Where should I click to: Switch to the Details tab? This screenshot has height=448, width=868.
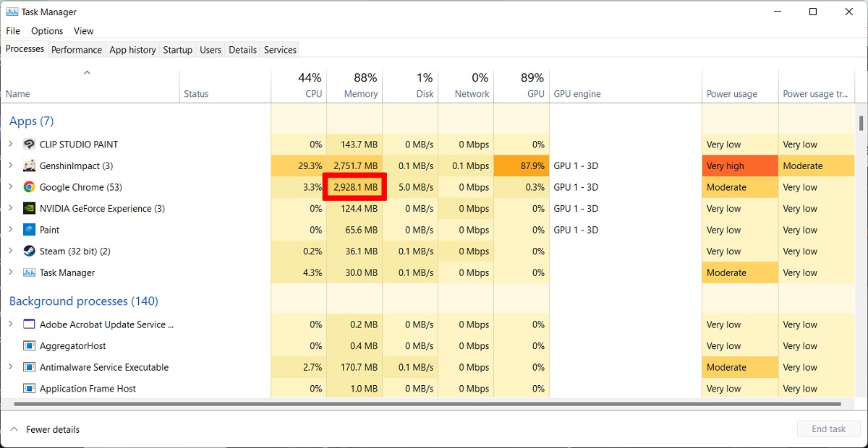(242, 50)
